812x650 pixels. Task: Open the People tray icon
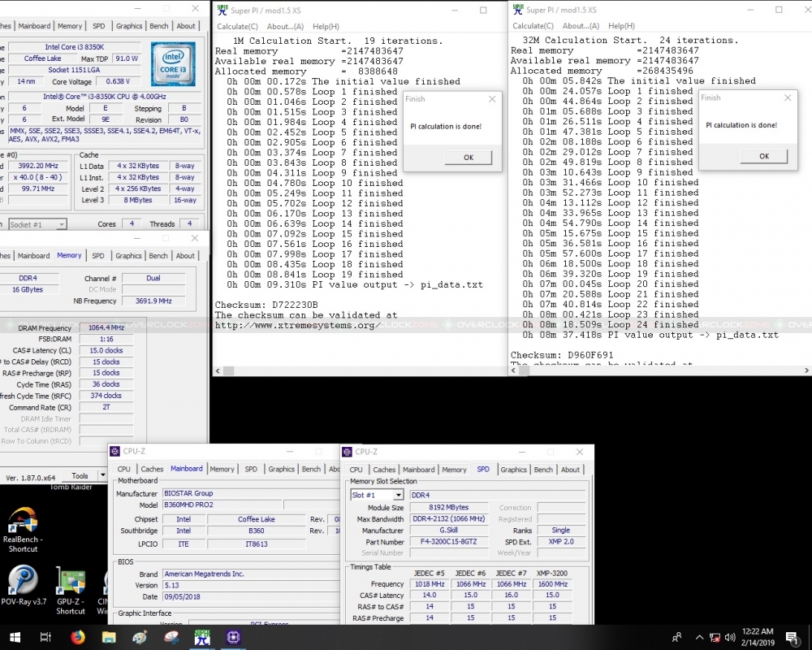pos(676,637)
